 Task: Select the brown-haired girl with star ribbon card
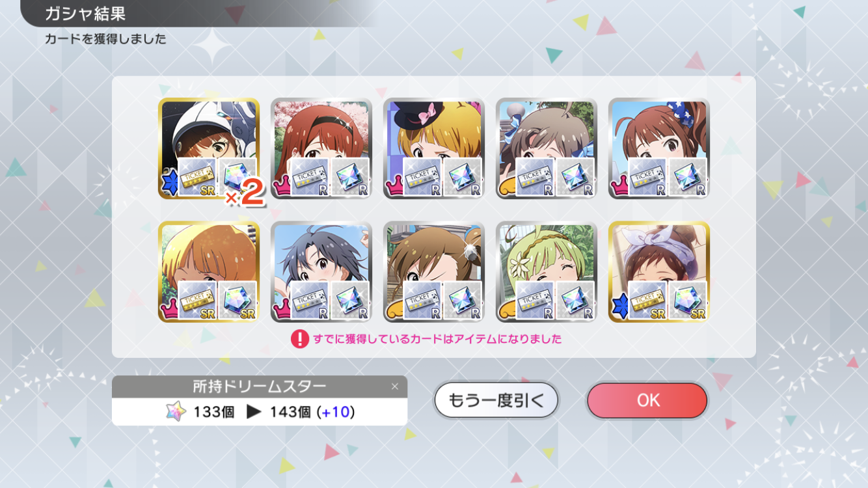pyautogui.click(x=659, y=148)
